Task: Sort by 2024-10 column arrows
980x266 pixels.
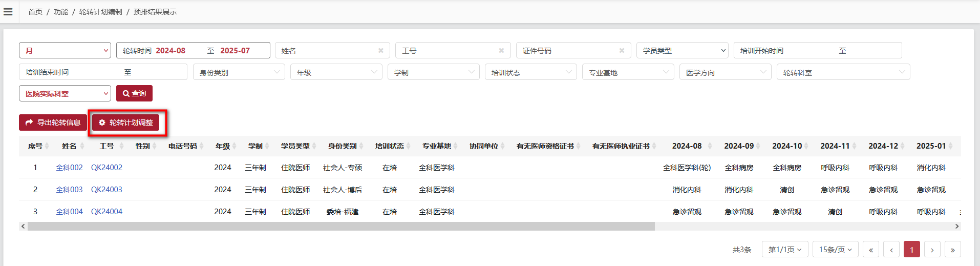Action: click(x=806, y=146)
